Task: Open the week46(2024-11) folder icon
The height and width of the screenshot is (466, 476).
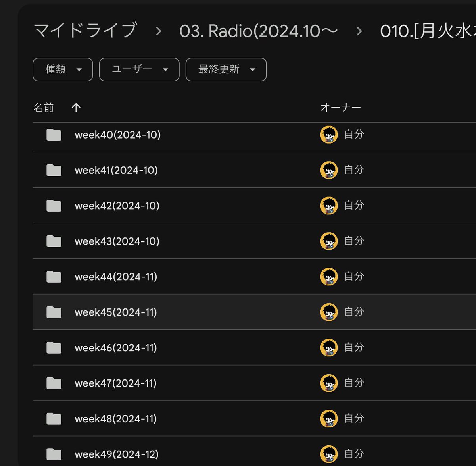Action: click(x=54, y=348)
